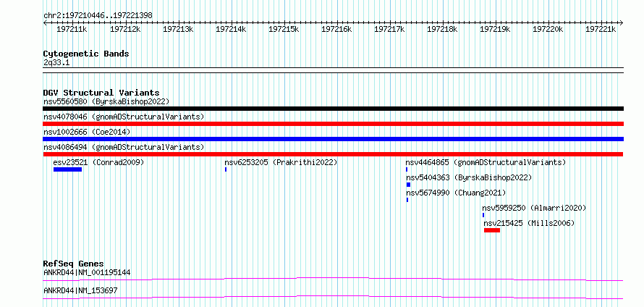Image resolution: width=644 pixels, height=307 pixels.
Task: Click the black nsv5560580 variant bar
Action: coord(333,109)
